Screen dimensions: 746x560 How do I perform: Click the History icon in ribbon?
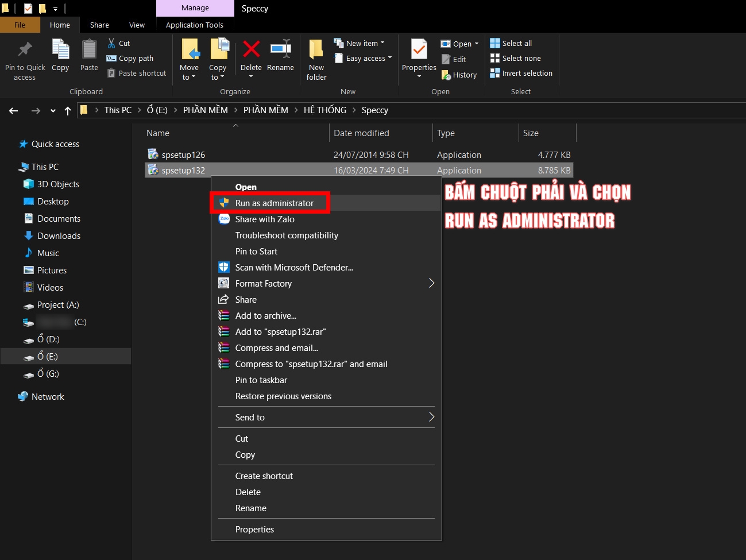click(446, 75)
